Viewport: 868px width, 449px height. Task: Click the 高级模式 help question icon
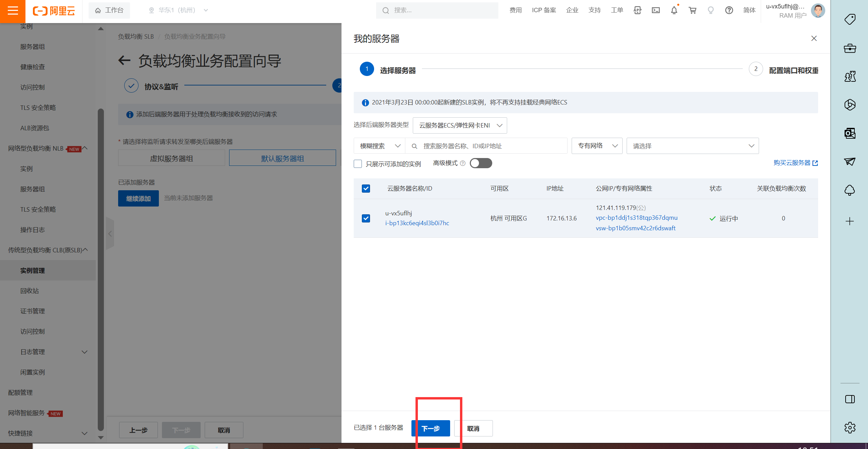point(462,163)
